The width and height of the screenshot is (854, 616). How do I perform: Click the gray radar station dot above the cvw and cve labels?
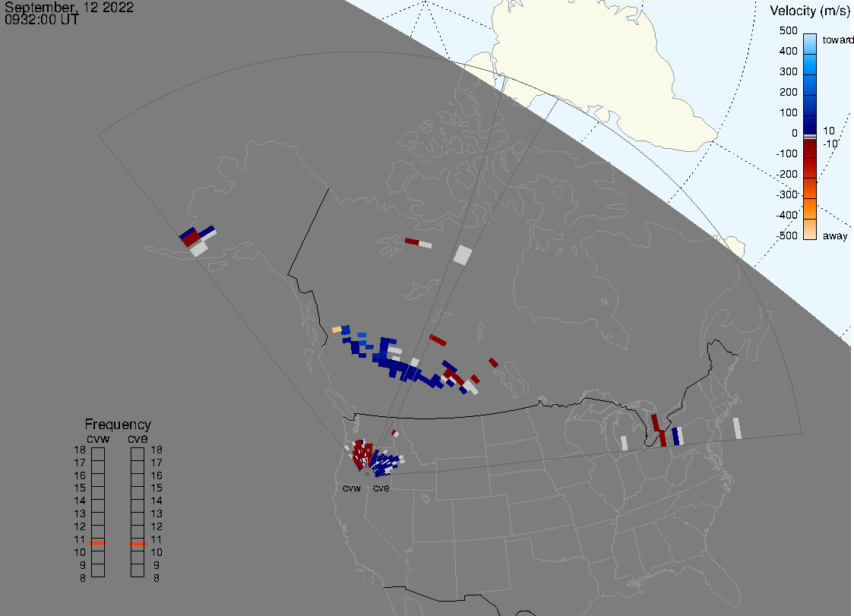coord(366,474)
